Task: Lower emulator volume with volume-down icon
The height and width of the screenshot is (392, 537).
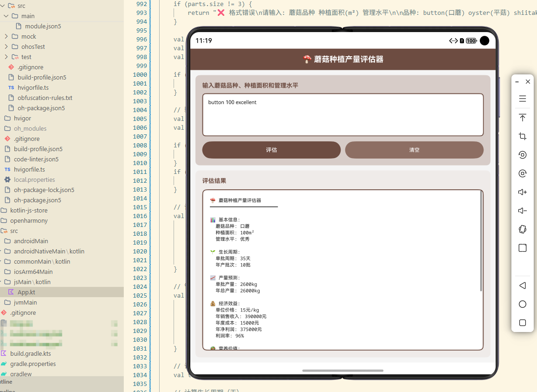Action: (x=522, y=211)
